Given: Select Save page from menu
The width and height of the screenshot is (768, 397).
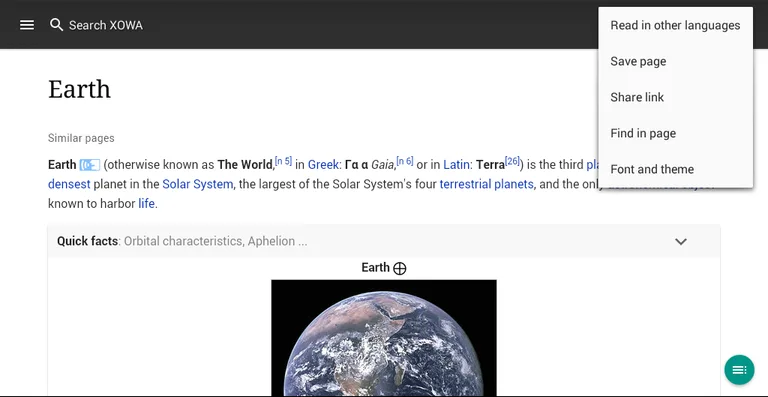Looking at the screenshot, I should 675,62.
